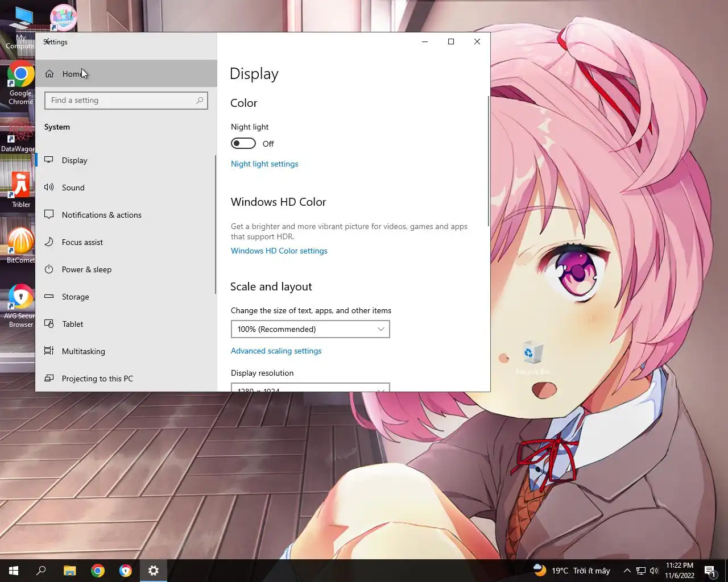The height and width of the screenshot is (582, 728).
Task: Open Storage settings category
Action: click(x=126, y=297)
